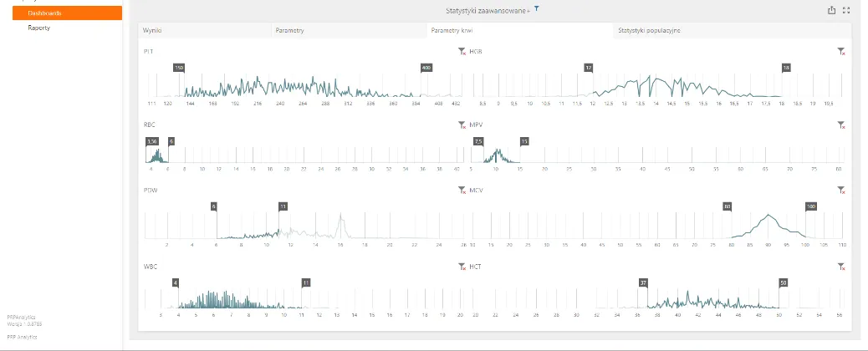Click the RBC chart label
Screen dimensions: 868x351
tap(149, 125)
